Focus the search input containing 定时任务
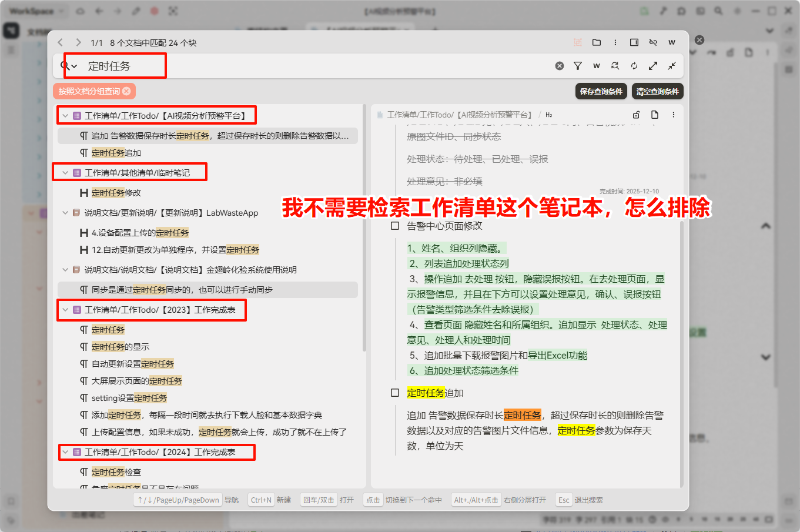The image size is (800, 532). 317,66
